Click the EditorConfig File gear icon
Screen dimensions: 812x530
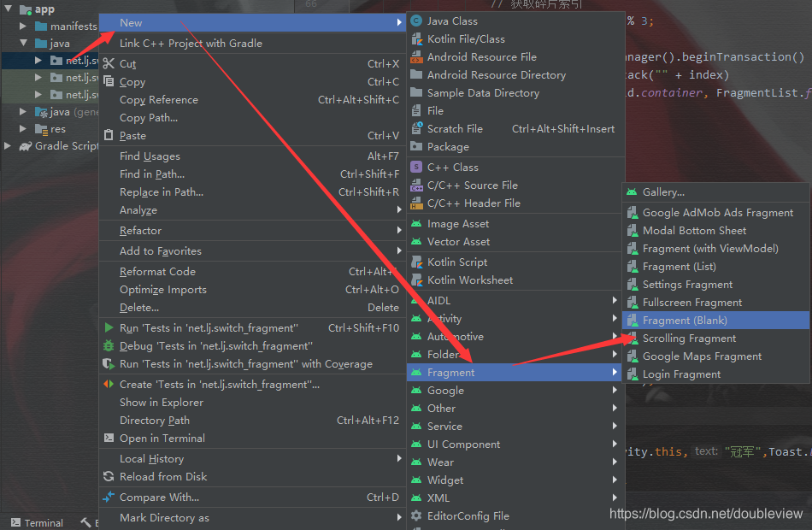(x=416, y=515)
